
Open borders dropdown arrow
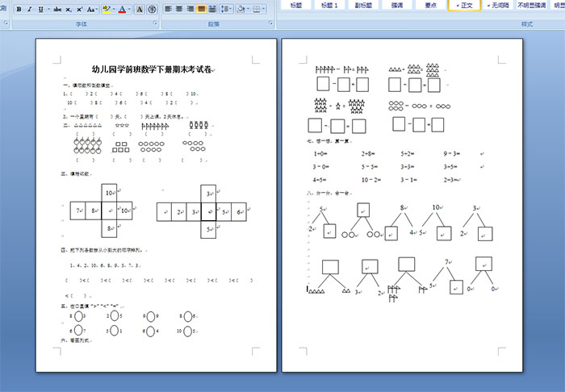(264, 9)
